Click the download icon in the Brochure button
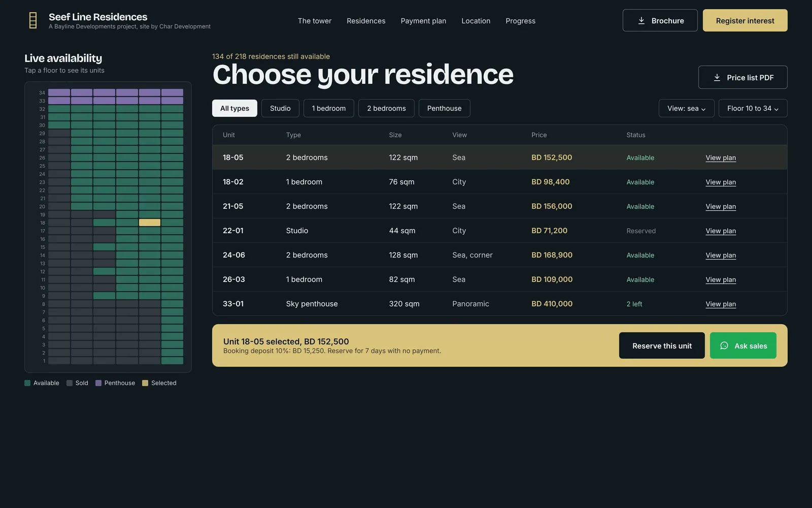The width and height of the screenshot is (812, 508). point(641,20)
